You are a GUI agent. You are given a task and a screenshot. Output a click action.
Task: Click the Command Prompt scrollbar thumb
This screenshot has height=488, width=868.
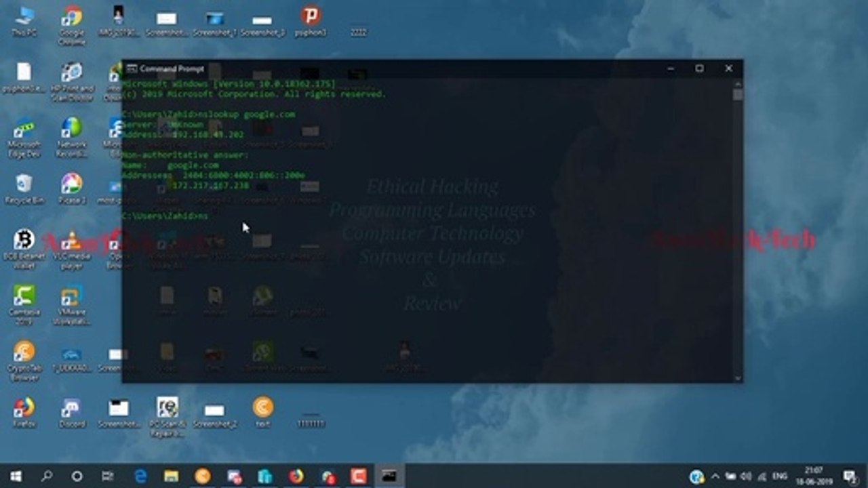(738, 95)
